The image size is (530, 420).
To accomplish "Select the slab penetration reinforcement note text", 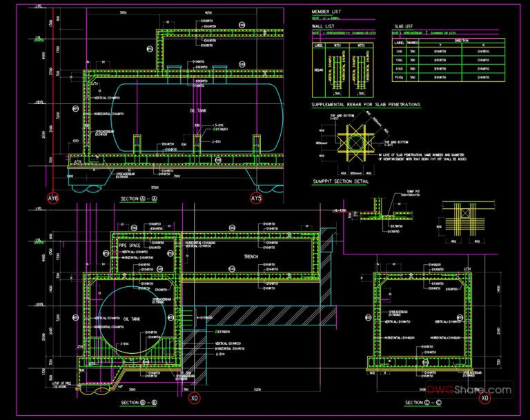I will pos(422,157).
